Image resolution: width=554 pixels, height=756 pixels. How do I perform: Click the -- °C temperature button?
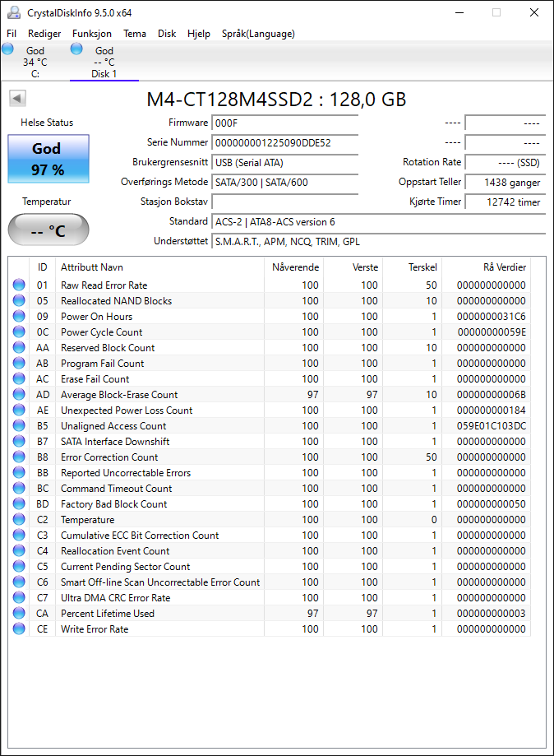pyautogui.click(x=48, y=230)
